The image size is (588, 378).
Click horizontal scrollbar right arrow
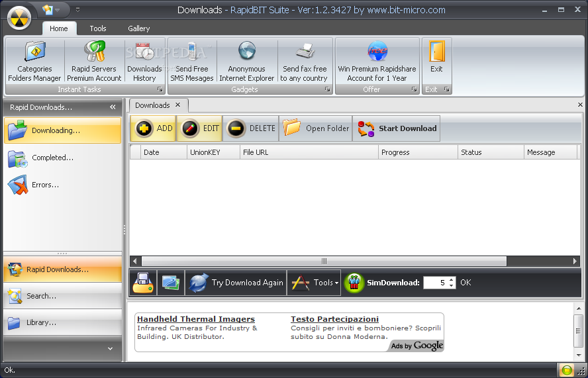click(x=575, y=261)
